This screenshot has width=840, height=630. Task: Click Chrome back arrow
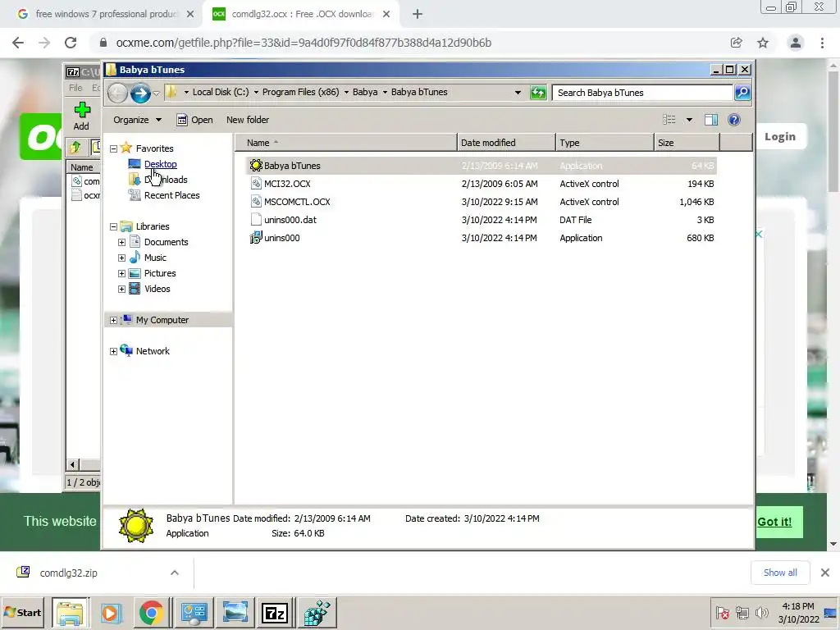pos(18,43)
